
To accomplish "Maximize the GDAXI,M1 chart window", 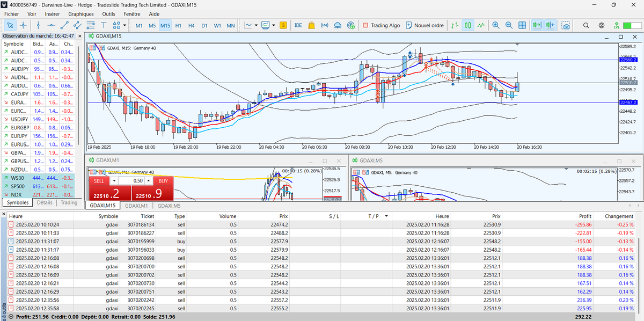I will (324, 160).
